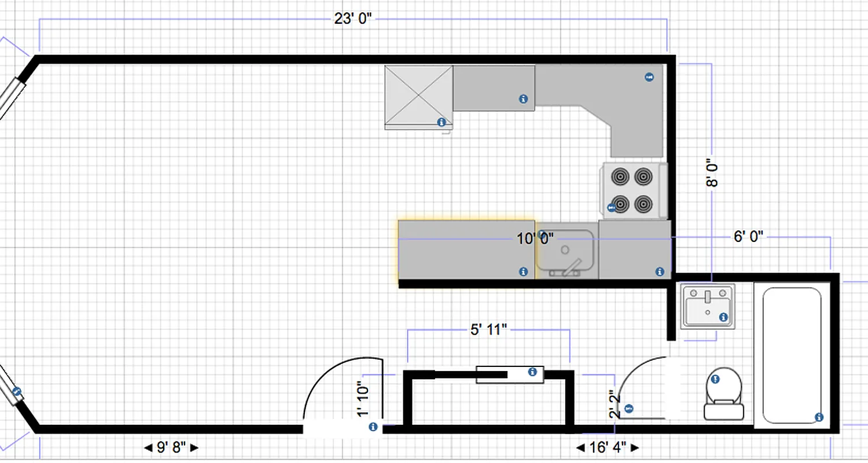Click the info icon on the top-right wall
Screen dimensions: 868x463
click(649, 76)
